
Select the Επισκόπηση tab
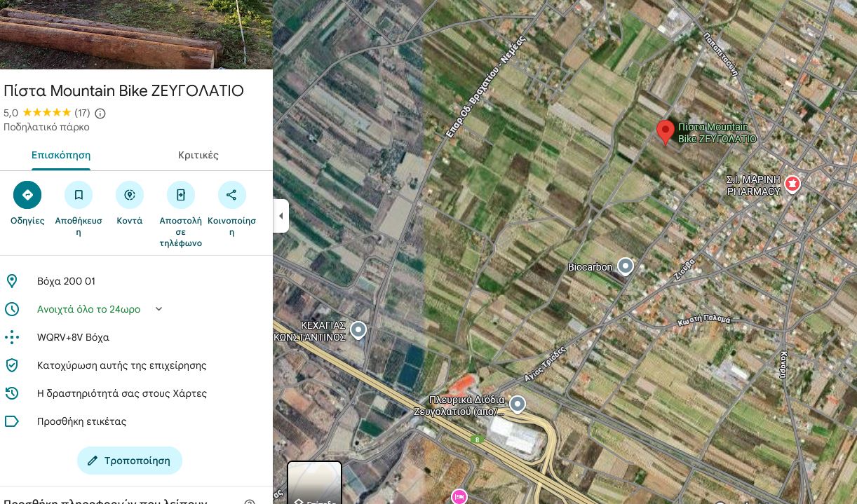point(61,155)
